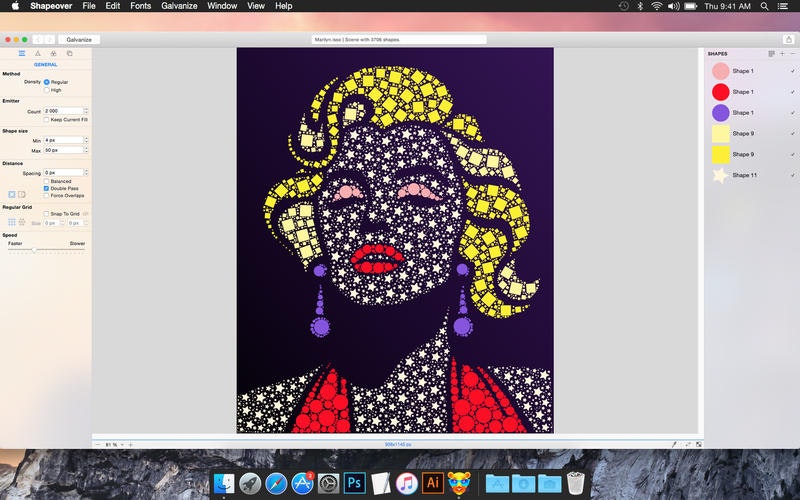This screenshot has width=800, height=500.
Task: Click the list view icon in Shapes panel
Action: (x=771, y=54)
